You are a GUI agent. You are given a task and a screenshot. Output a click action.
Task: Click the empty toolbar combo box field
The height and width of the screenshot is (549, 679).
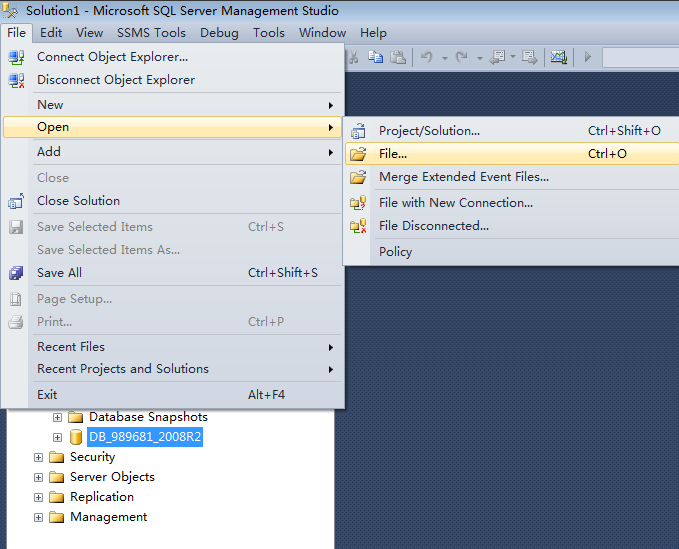(x=640, y=57)
